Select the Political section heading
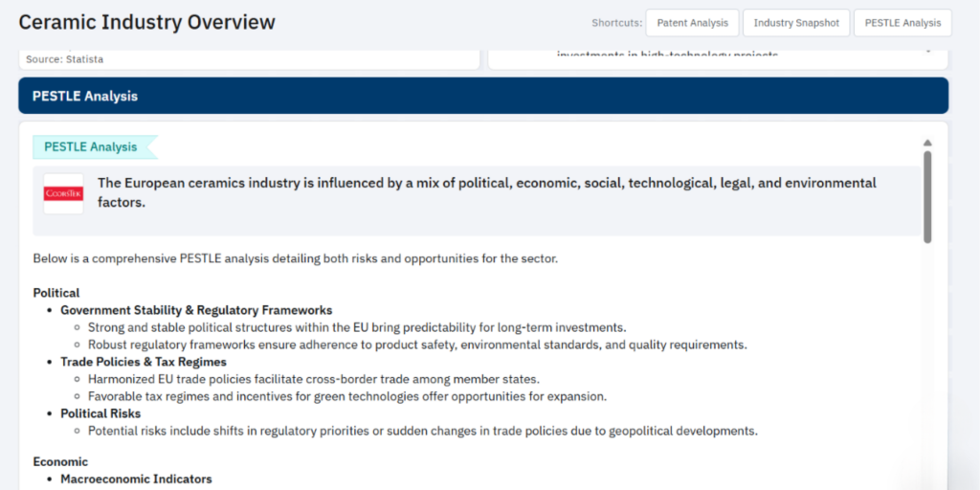 56,293
